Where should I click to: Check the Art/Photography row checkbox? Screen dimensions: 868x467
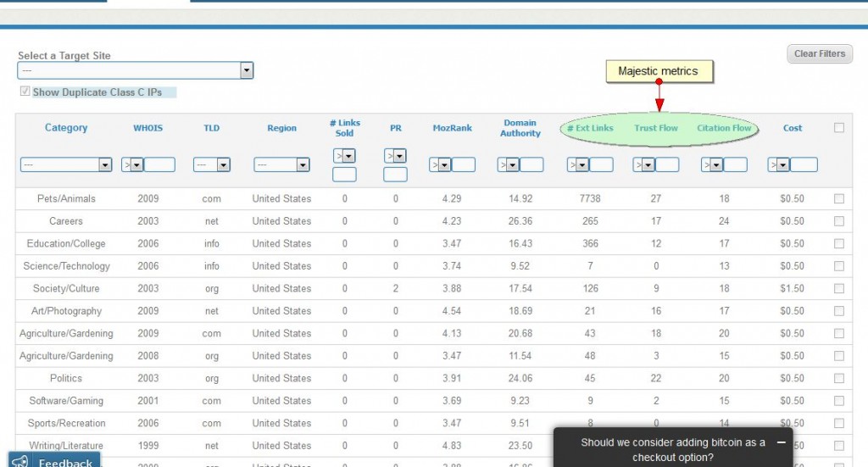839,311
